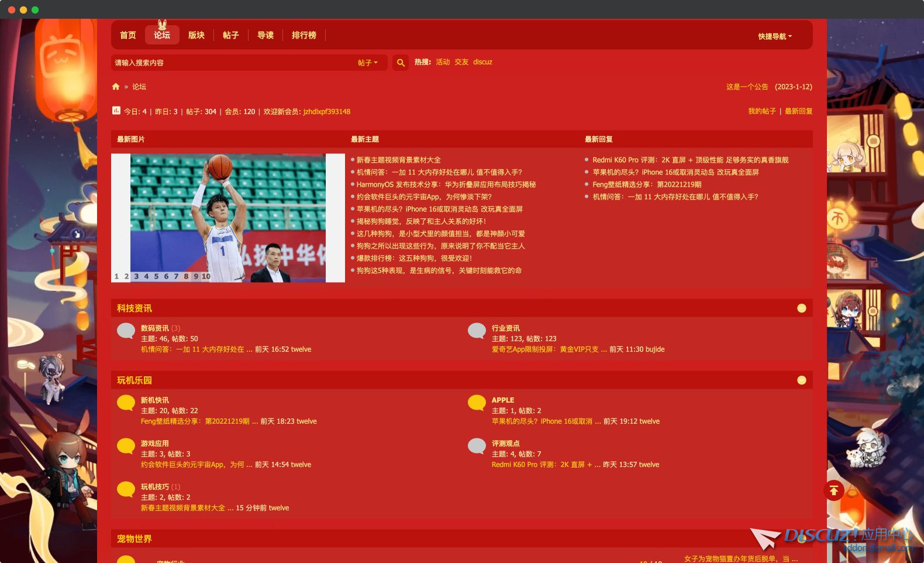Expand the 帖子 search type dropdown

tap(368, 63)
